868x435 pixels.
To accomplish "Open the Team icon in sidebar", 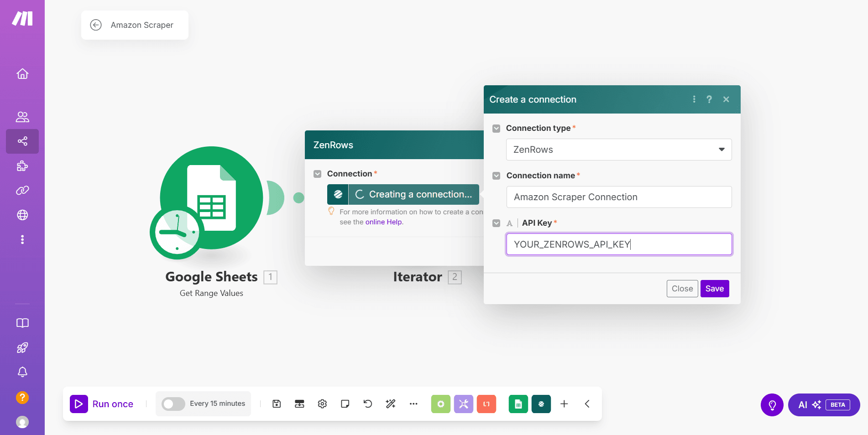I will 22,117.
